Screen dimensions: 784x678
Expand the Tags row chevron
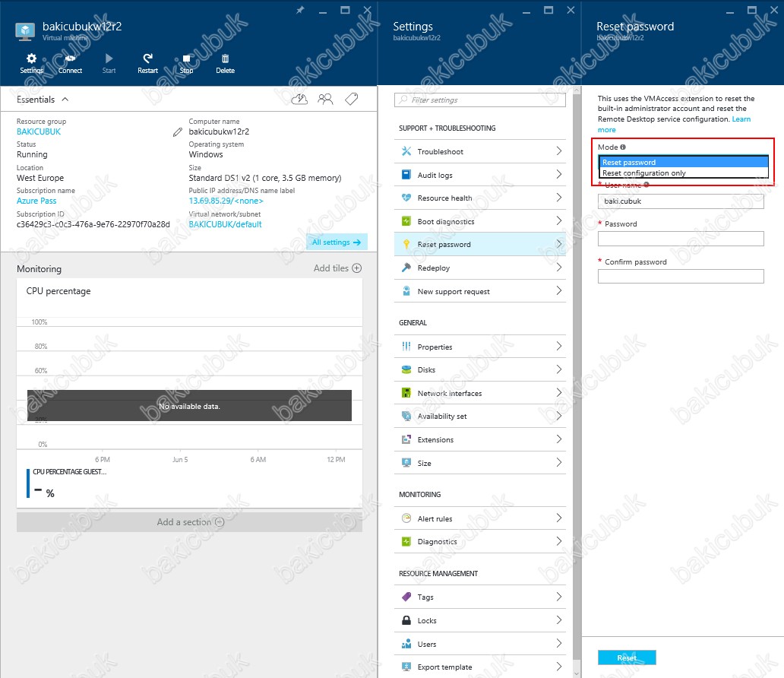coord(559,597)
